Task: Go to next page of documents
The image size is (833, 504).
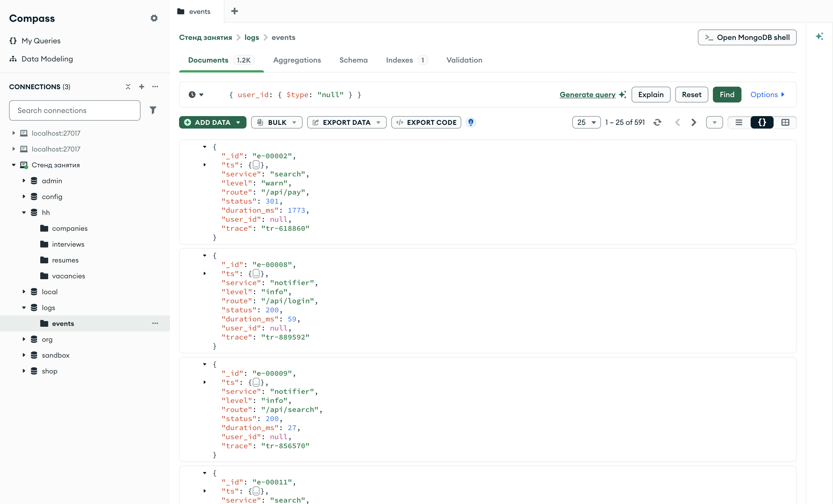Action: coord(694,122)
